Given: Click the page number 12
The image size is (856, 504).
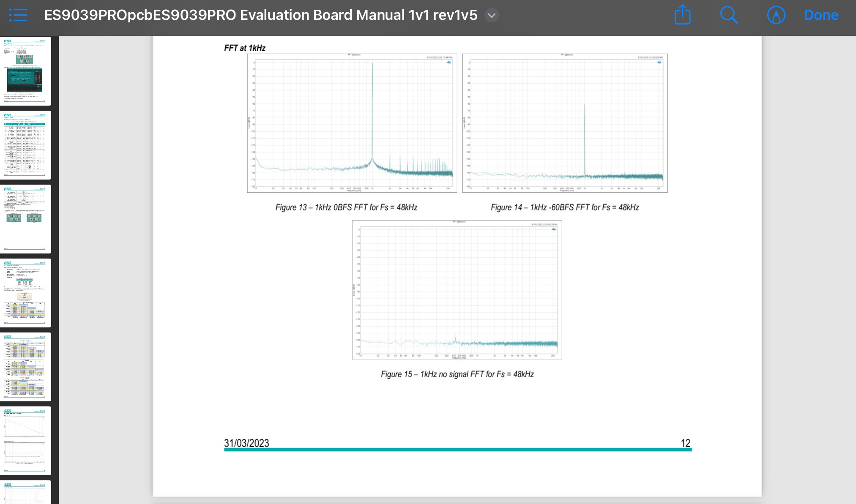Looking at the screenshot, I should (x=685, y=443).
